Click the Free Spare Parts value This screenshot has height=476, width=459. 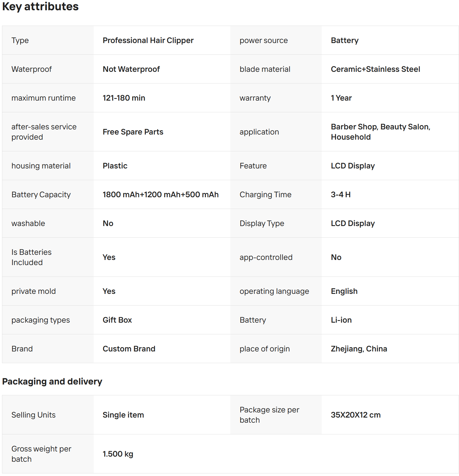click(x=133, y=132)
